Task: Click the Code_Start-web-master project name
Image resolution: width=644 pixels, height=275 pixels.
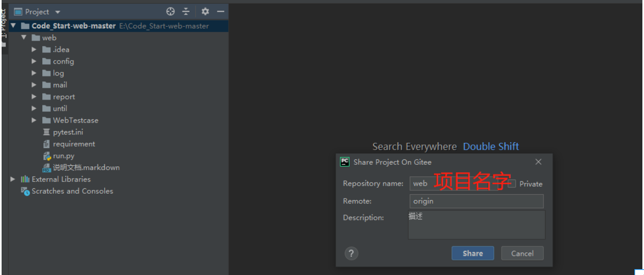Action: [x=73, y=26]
